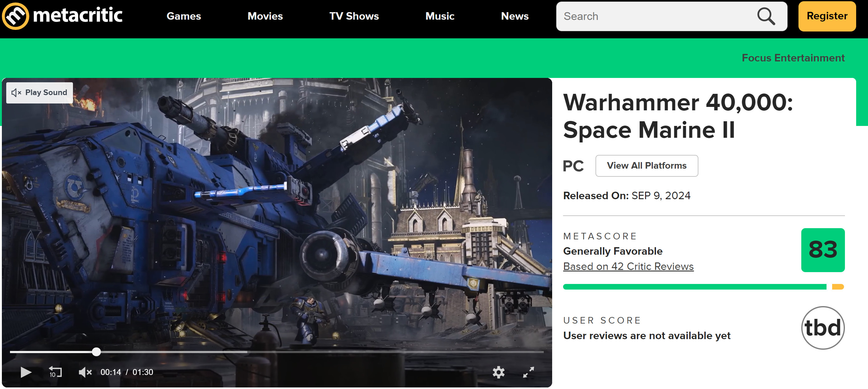868x389 pixels.
Task: Toggle Play Sound on video
Action: click(x=39, y=93)
